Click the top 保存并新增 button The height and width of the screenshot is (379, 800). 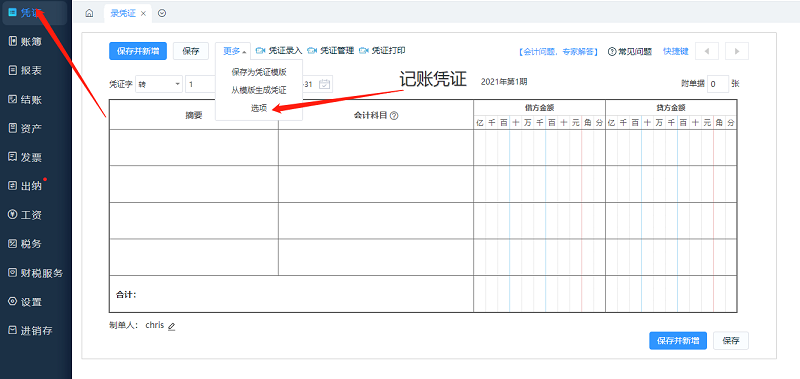point(138,51)
